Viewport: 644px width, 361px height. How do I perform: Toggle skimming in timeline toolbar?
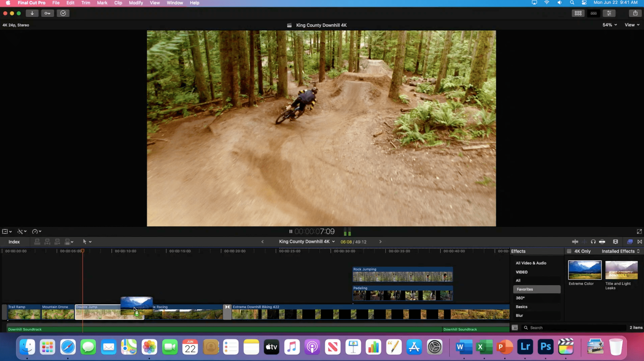coord(575,242)
